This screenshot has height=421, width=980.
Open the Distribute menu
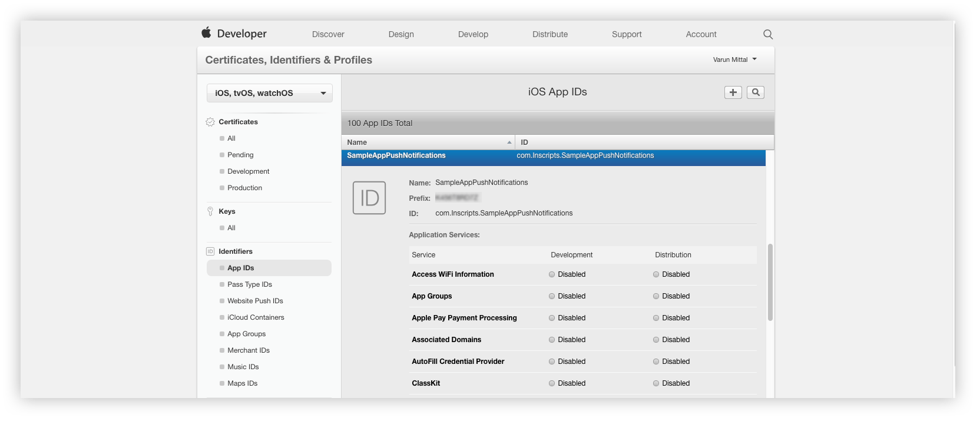click(x=550, y=34)
